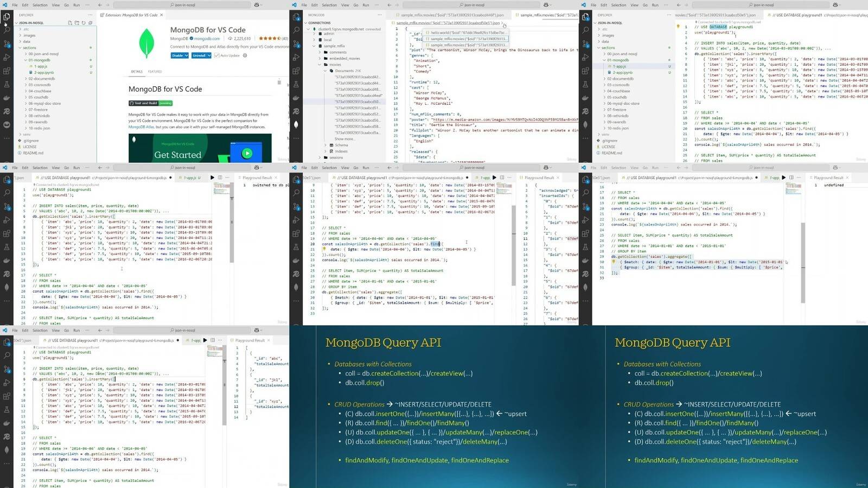This screenshot has width=868, height=488.
Task: Click the New Folder icon in Explorer header
Action: tap(76, 23)
